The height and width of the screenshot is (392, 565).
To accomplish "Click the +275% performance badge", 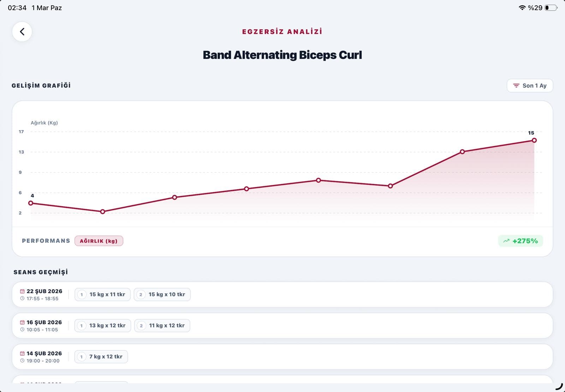I will click(521, 241).
